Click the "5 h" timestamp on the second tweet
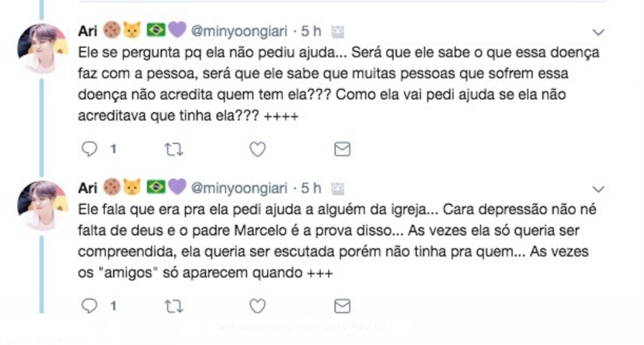 pyautogui.click(x=310, y=188)
